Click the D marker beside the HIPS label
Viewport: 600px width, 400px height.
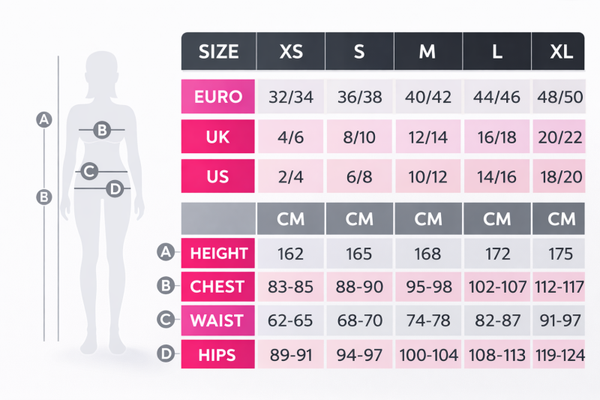(166, 354)
